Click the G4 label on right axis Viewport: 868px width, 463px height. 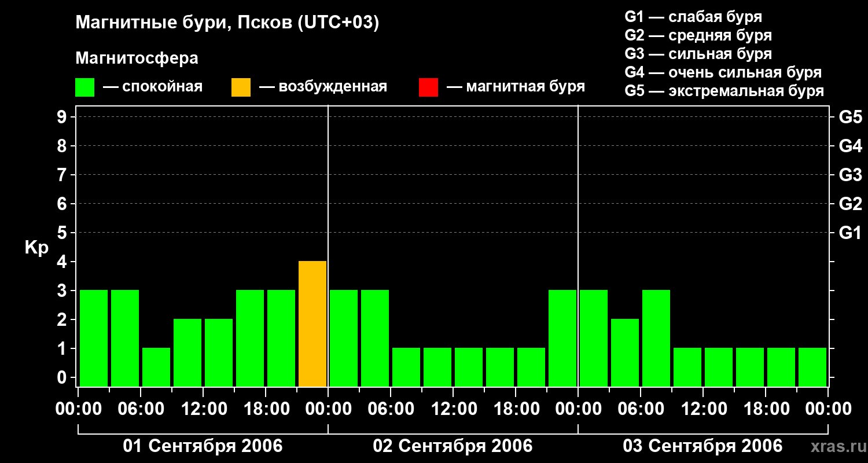pyautogui.click(x=850, y=146)
